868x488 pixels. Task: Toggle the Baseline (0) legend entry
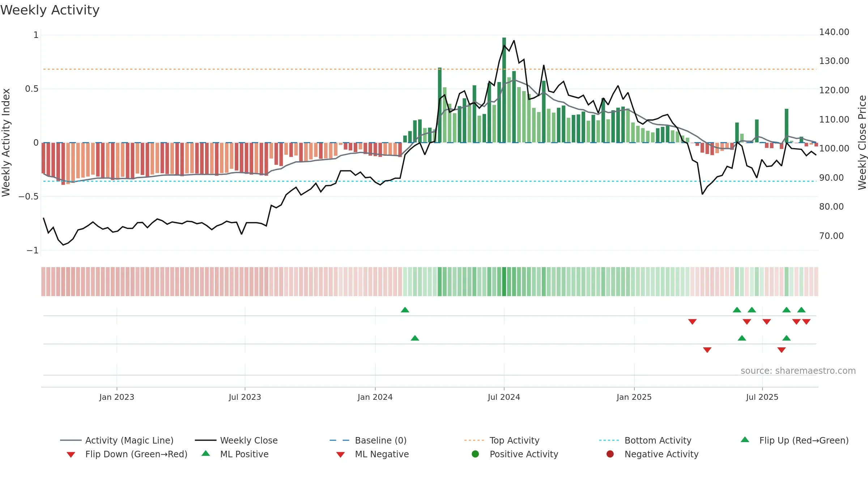pos(368,440)
